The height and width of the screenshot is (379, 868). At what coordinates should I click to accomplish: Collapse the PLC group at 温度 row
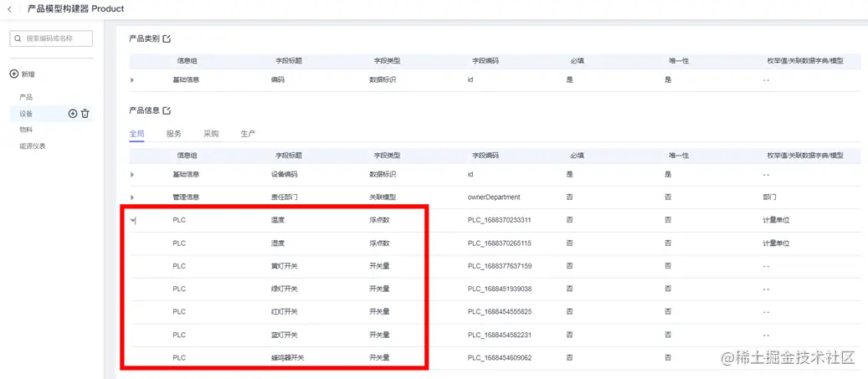coord(133,220)
